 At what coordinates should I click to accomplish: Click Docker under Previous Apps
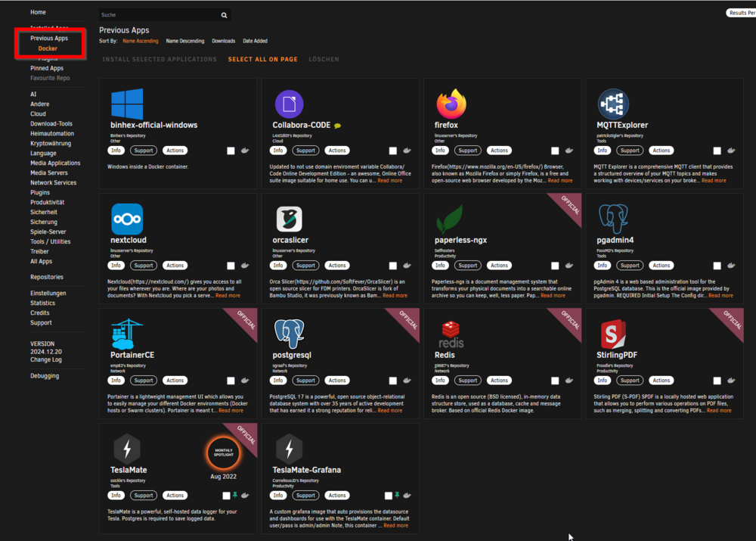(x=48, y=48)
